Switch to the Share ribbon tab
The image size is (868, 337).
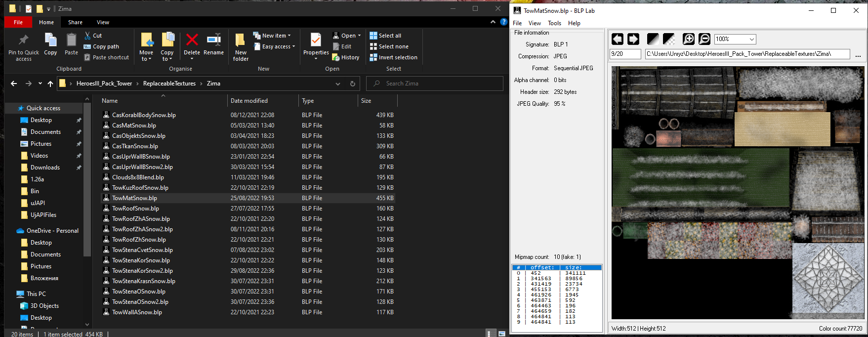[x=75, y=22]
